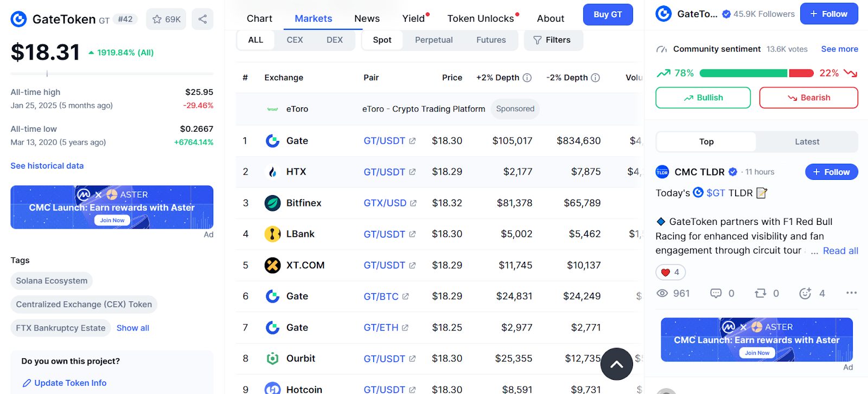
Task: Click the eToro sponsored logo
Action: coord(272,109)
